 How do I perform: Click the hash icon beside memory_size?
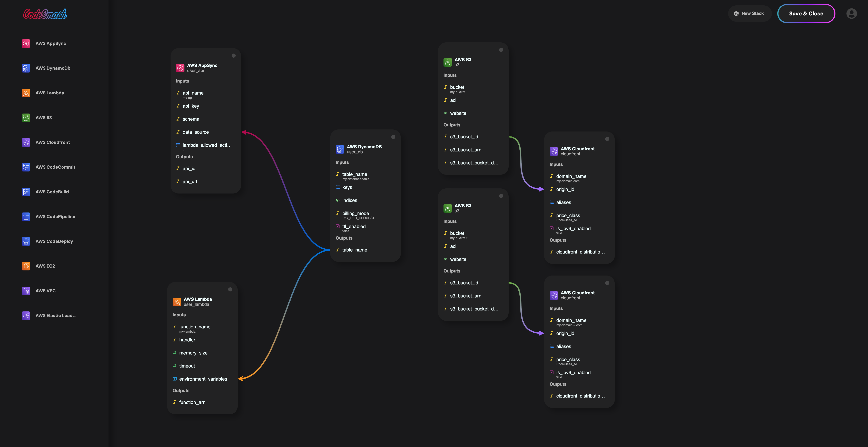tap(175, 353)
